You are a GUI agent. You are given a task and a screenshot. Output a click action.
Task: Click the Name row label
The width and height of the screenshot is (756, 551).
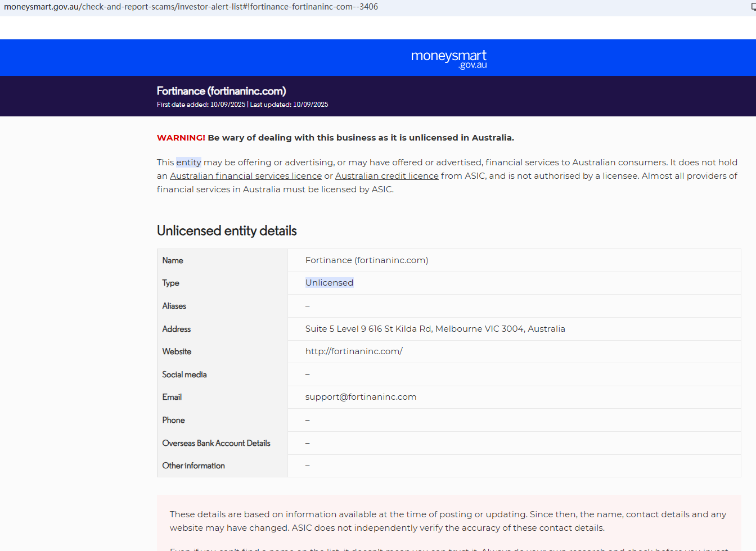[173, 260]
